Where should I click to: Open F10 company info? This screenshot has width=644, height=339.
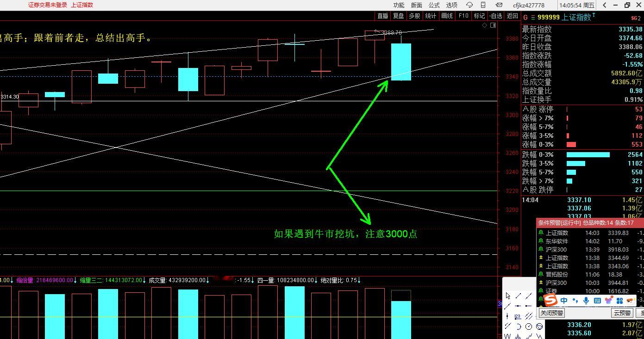click(x=463, y=16)
